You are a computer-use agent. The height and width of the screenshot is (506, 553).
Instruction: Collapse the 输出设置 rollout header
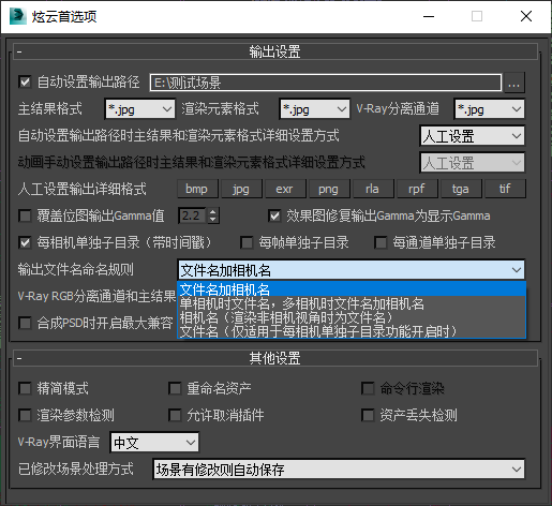(275, 52)
